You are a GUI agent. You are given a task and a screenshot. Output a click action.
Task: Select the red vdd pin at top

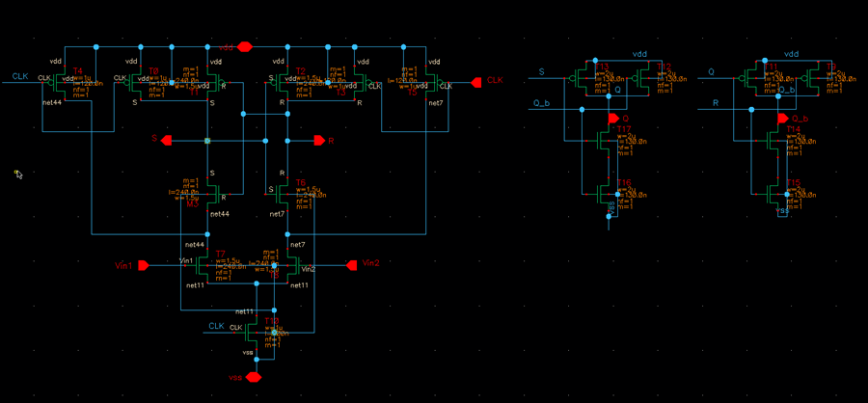244,46
